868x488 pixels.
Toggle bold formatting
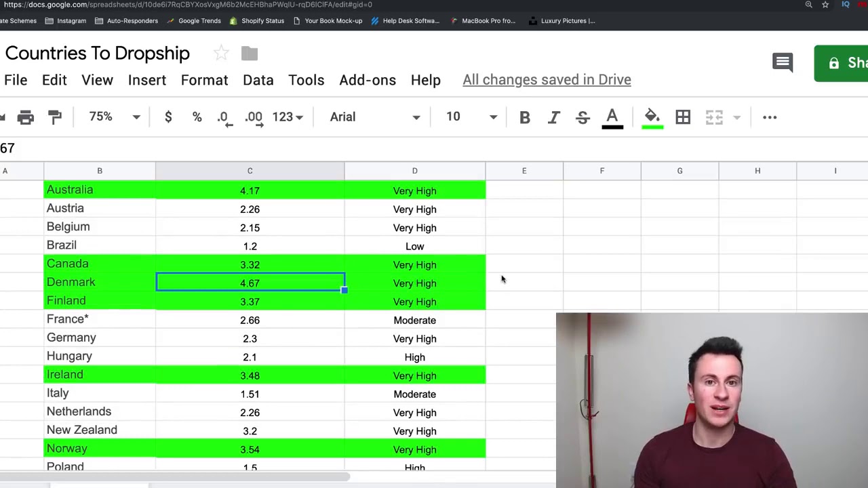tap(524, 117)
